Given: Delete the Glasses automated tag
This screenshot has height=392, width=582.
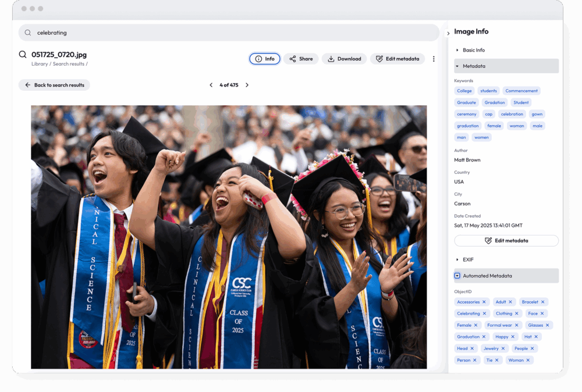Looking at the screenshot, I should (547, 325).
